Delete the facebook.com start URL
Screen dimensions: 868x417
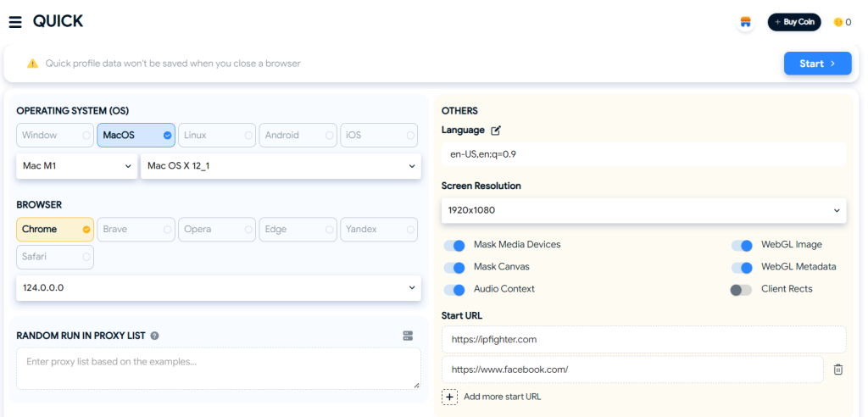point(837,370)
